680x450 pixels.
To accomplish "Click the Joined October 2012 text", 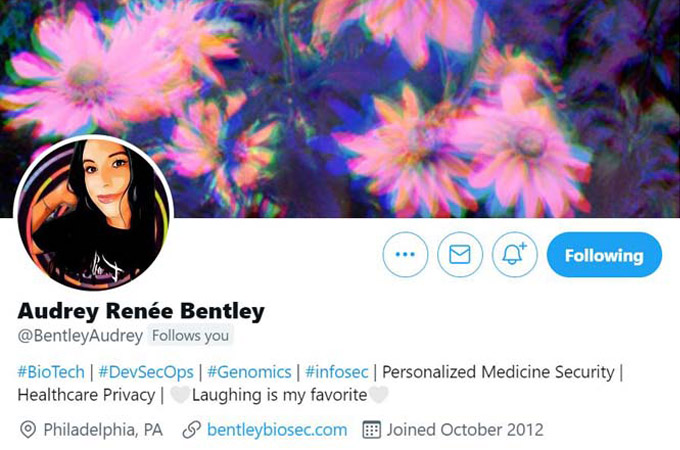I will 465,430.
